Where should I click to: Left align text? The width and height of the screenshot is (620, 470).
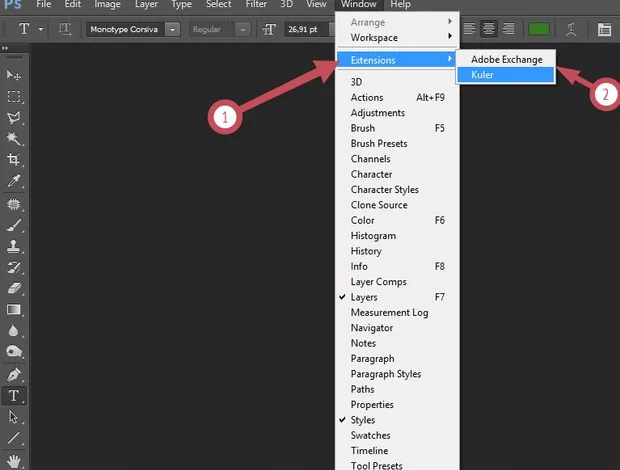469,29
